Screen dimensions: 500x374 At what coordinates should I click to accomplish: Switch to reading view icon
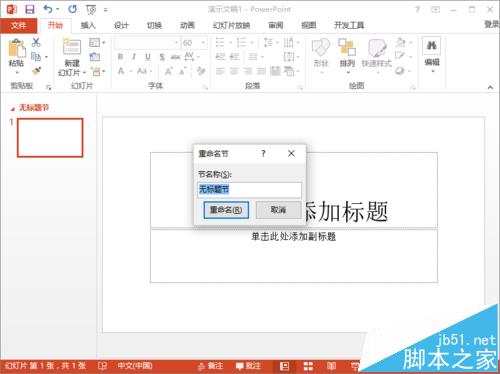(331, 366)
